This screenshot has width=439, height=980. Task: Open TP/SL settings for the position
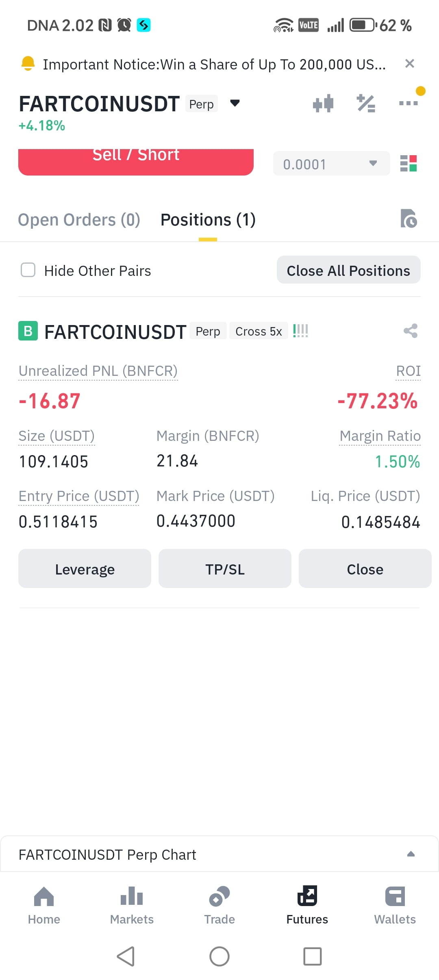225,568
